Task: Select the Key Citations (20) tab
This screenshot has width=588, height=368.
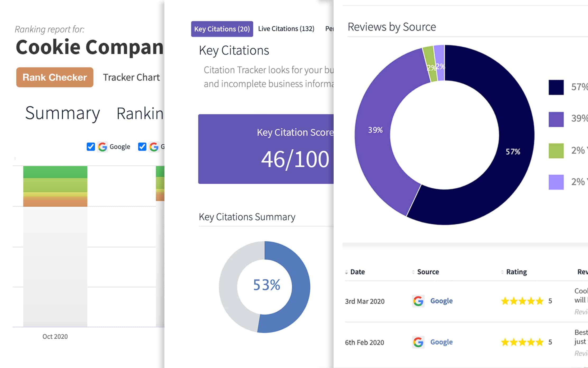Action: pos(222,29)
